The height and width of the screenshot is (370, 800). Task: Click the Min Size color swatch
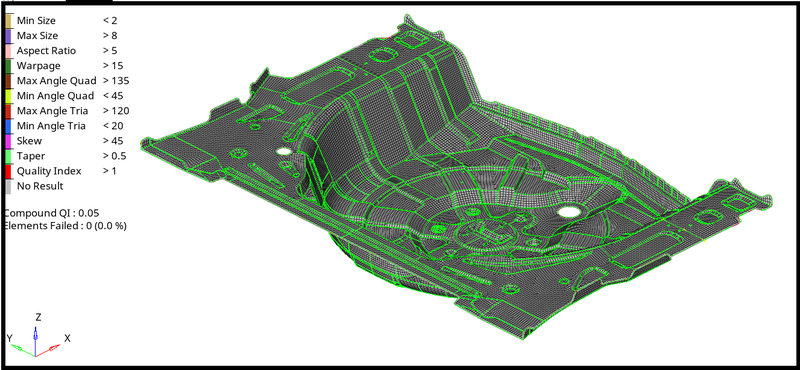(x=8, y=21)
